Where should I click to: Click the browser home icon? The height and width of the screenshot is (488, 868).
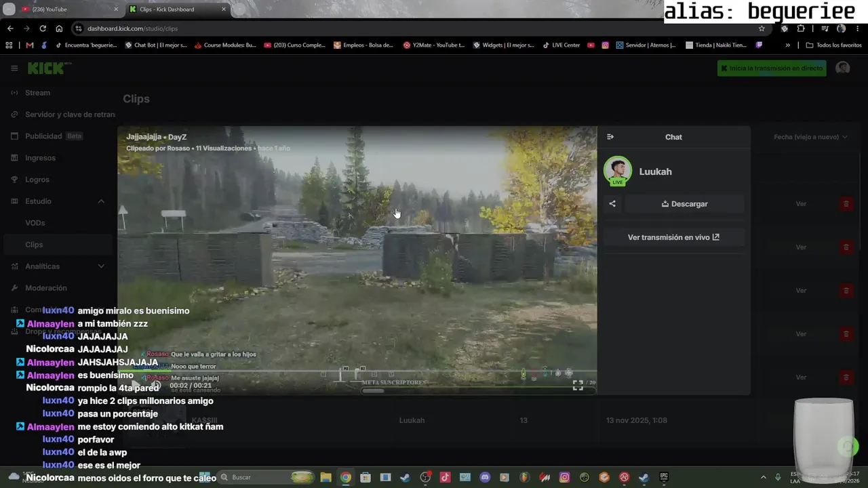click(x=59, y=28)
